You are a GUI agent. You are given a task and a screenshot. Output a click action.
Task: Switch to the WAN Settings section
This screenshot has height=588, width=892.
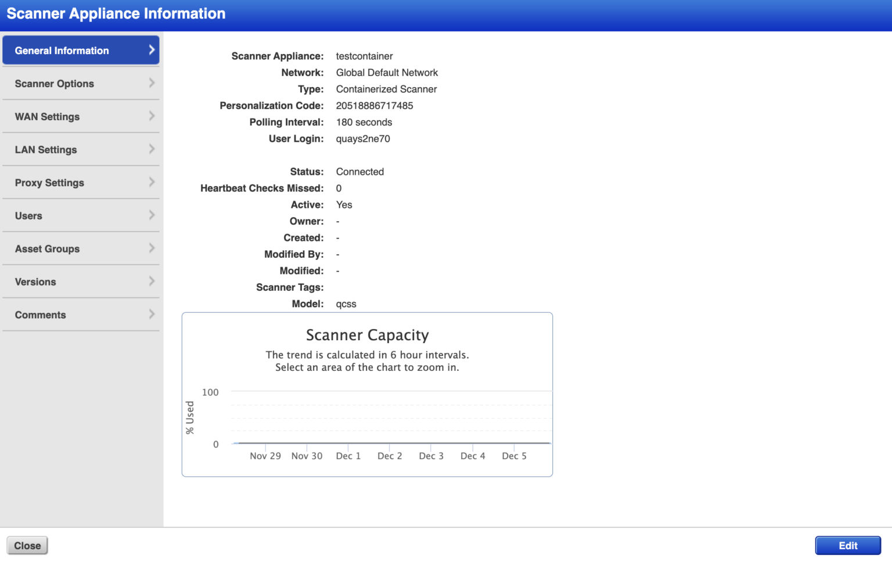pyautogui.click(x=70, y=116)
